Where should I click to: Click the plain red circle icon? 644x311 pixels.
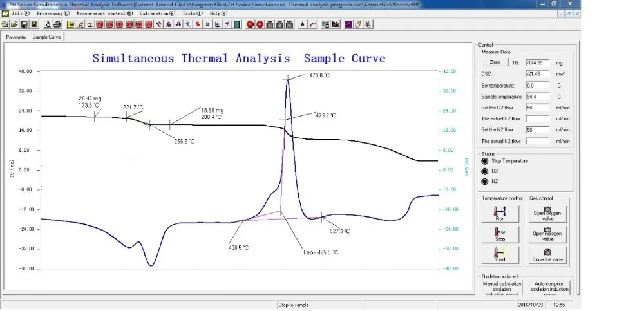(x=250, y=24)
